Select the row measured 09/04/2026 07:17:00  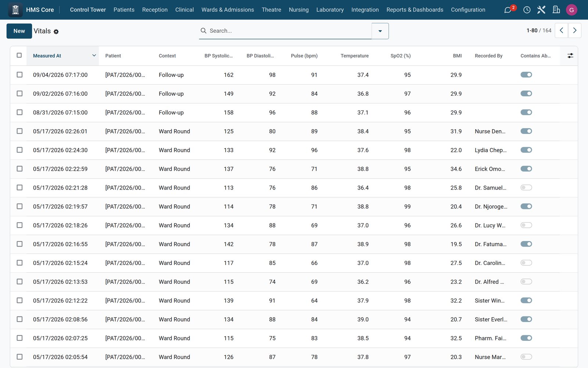point(19,75)
